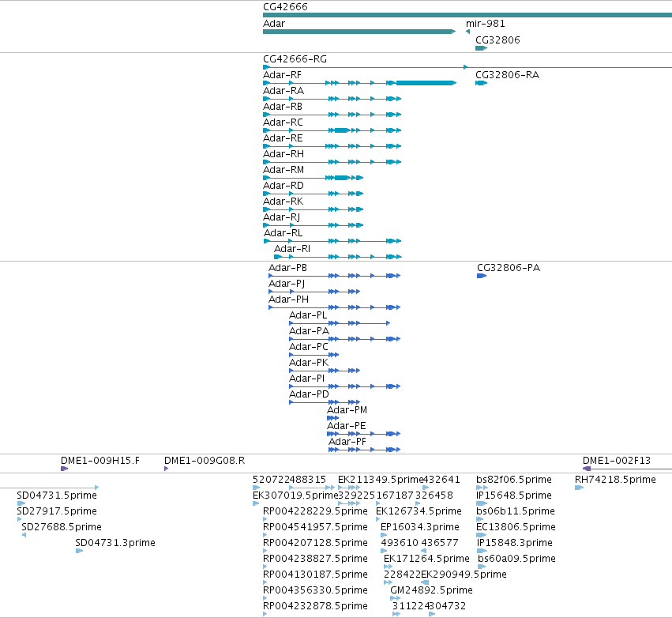Select protein Adar-PC
Image resolution: width=672 pixels, height=618 pixels.
pos(309,347)
